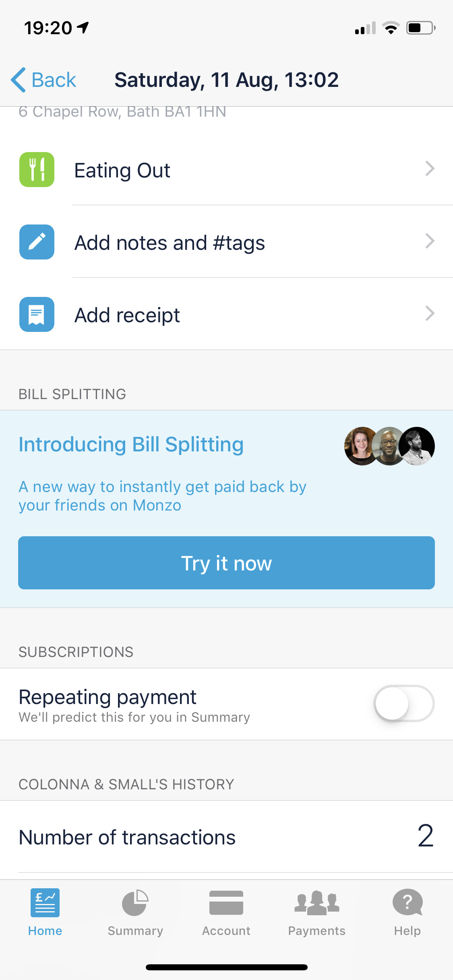Viewport: 453px width, 980px height.
Task: Tap the battery indicator in status bar
Action: 420,28
